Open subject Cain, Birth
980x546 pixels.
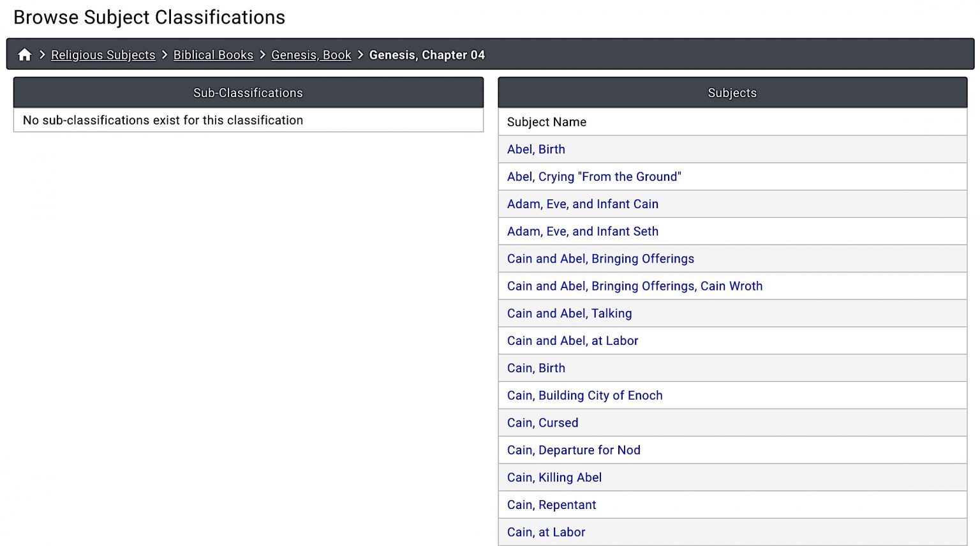536,368
